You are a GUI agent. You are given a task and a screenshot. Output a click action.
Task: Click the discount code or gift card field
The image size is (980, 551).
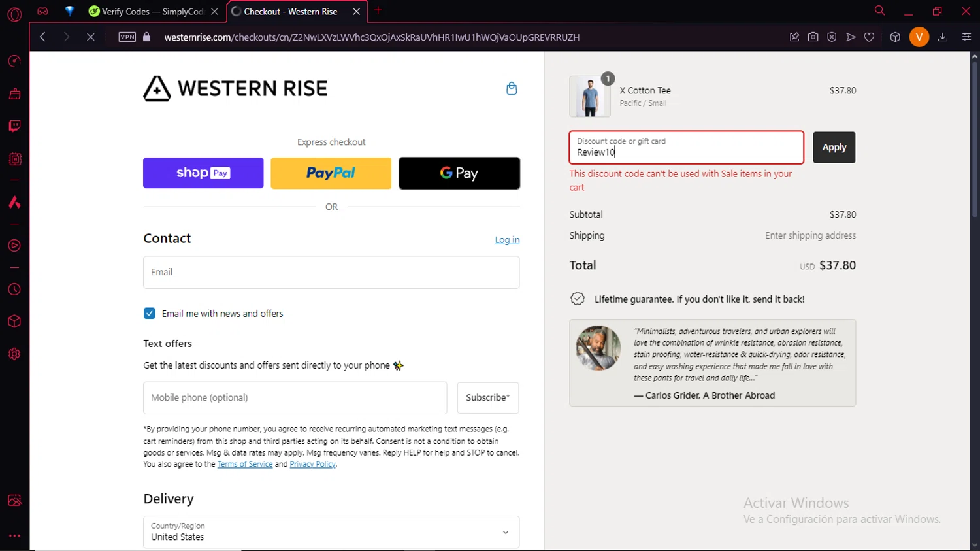[687, 147]
